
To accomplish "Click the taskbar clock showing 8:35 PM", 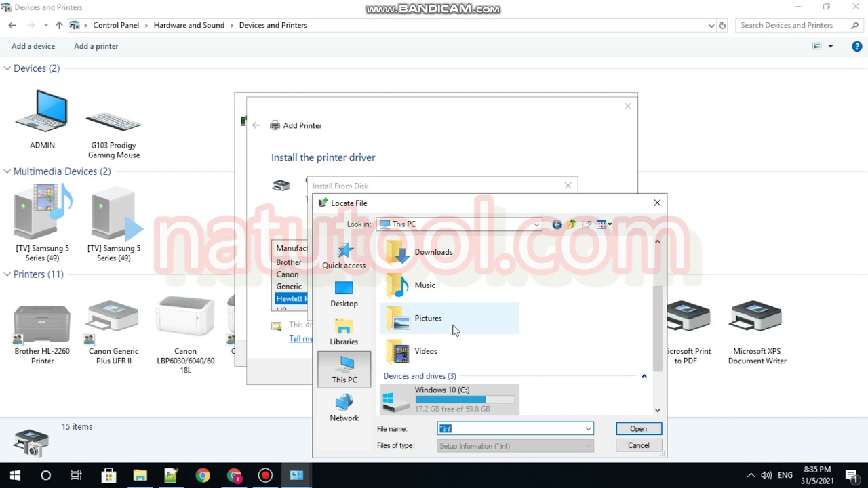I will point(817,475).
